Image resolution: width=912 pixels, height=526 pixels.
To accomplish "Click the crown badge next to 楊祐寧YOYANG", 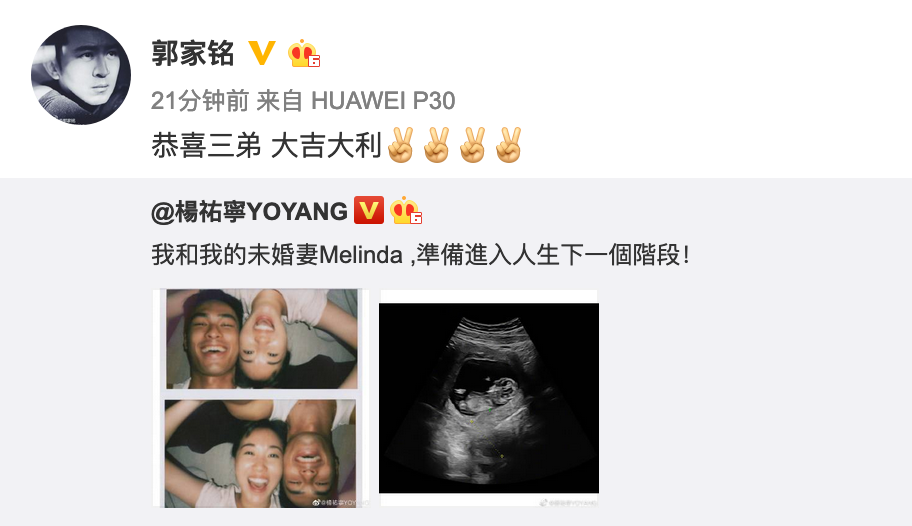I will (x=405, y=210).
